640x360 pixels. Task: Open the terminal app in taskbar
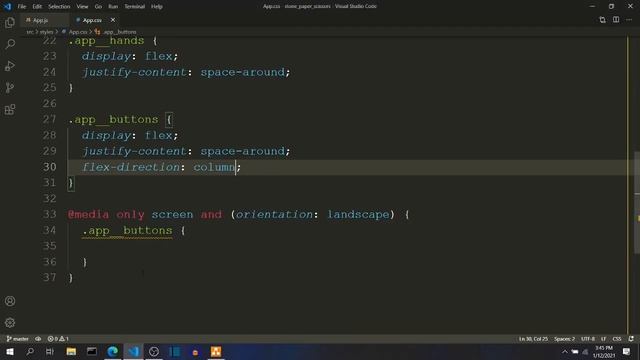click(92, 351)
